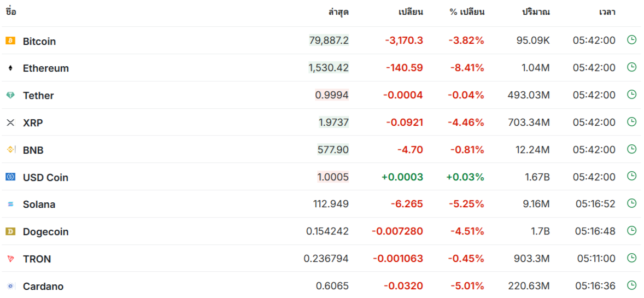
Task: Sort by the ชื่อ column header
Action: 11,11
